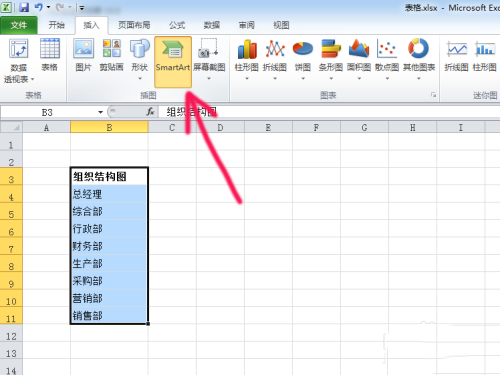Open the 图表 group dialog launcher

coord(433,95)
